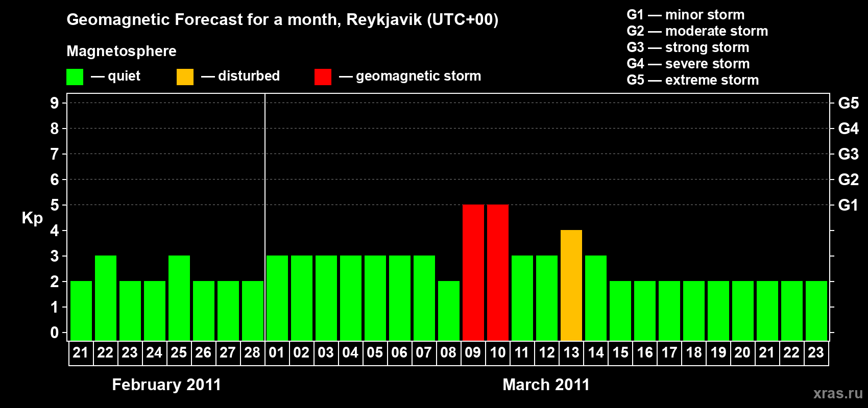
Task: Click the 'G3 — strong storm' legend text
Action: [688, 47]
